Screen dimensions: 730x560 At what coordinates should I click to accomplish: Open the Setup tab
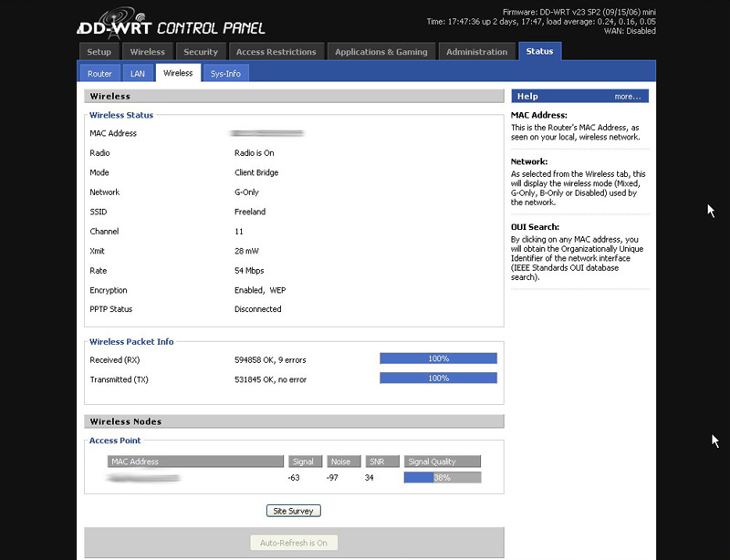click(99, 52)
